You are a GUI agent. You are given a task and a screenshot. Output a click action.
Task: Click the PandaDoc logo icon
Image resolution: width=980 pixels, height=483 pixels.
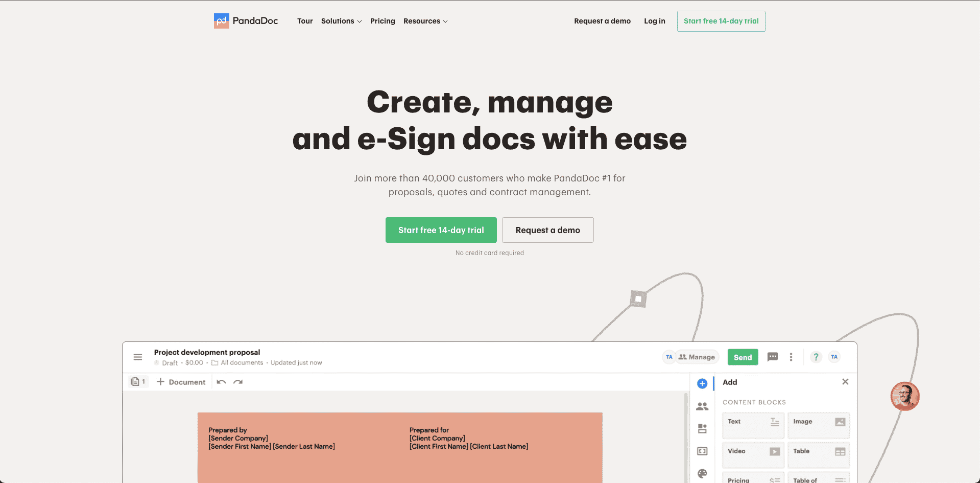click(221, 21)
